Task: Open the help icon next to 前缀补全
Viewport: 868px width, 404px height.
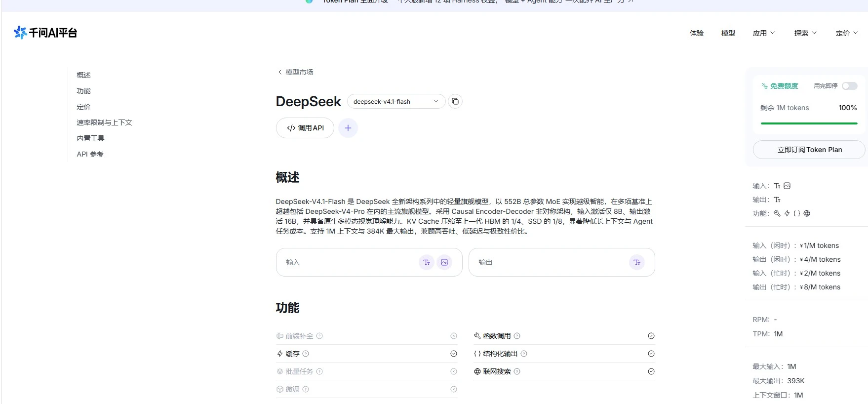Action: (319, 336)
